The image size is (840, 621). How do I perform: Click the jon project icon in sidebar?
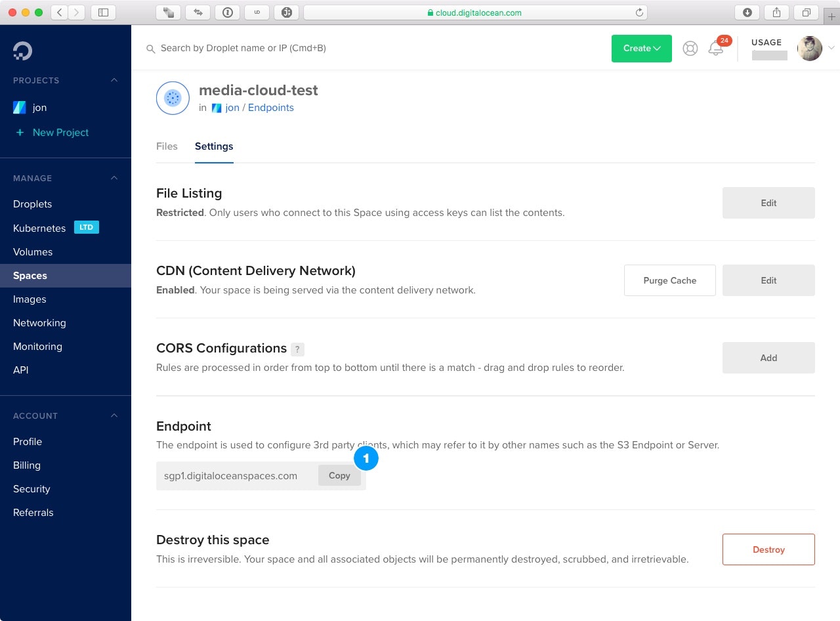pos(20,108)
